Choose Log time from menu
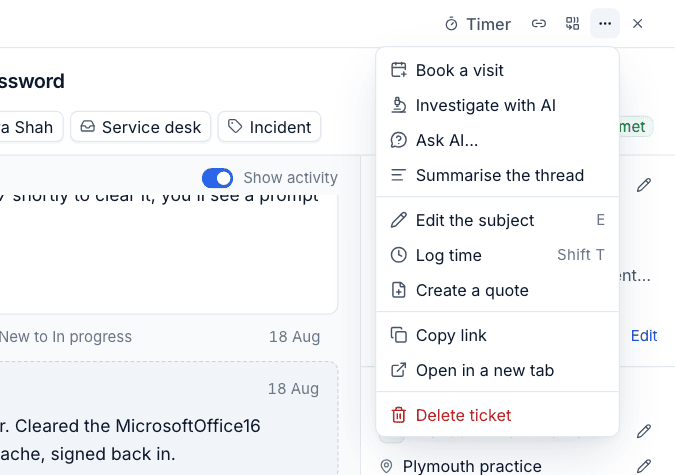The height and width of the screenshot is (475, 675). coord(497,255)
